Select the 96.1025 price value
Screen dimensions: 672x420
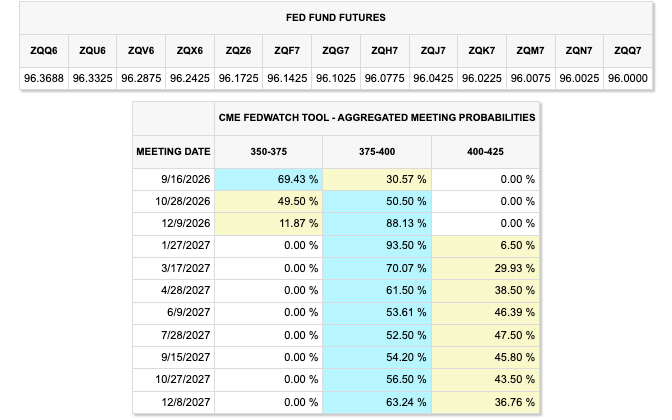(x=336, y=78)
